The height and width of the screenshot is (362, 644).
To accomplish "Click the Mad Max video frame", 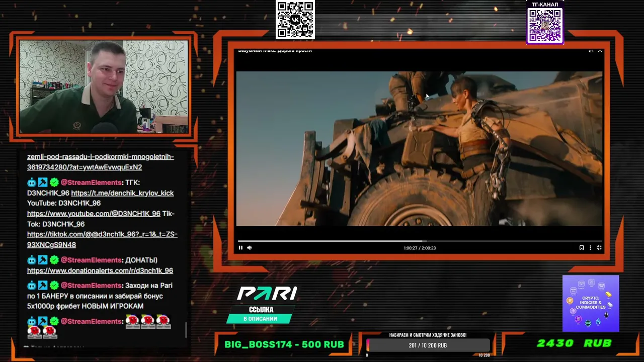I will [419, 149].
